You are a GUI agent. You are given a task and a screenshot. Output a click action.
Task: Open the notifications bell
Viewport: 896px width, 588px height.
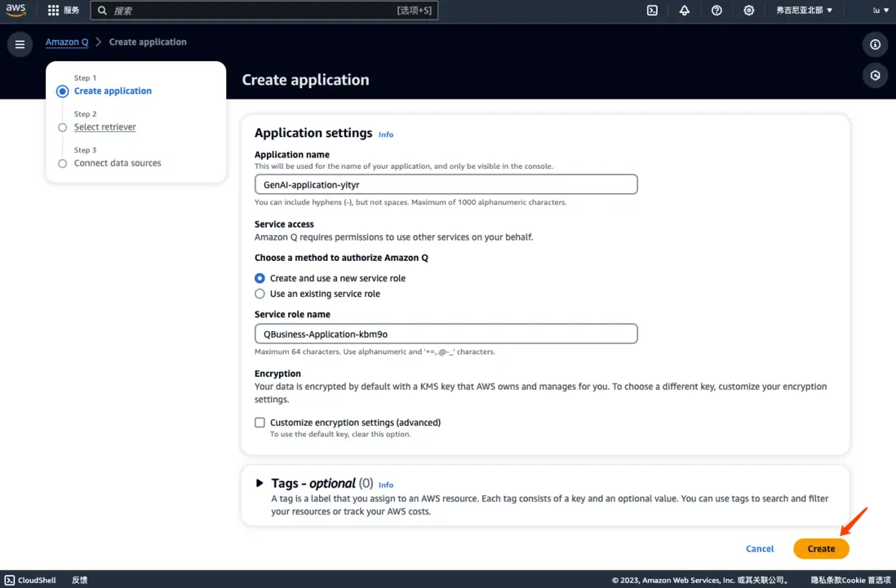(x=684, y=11)
